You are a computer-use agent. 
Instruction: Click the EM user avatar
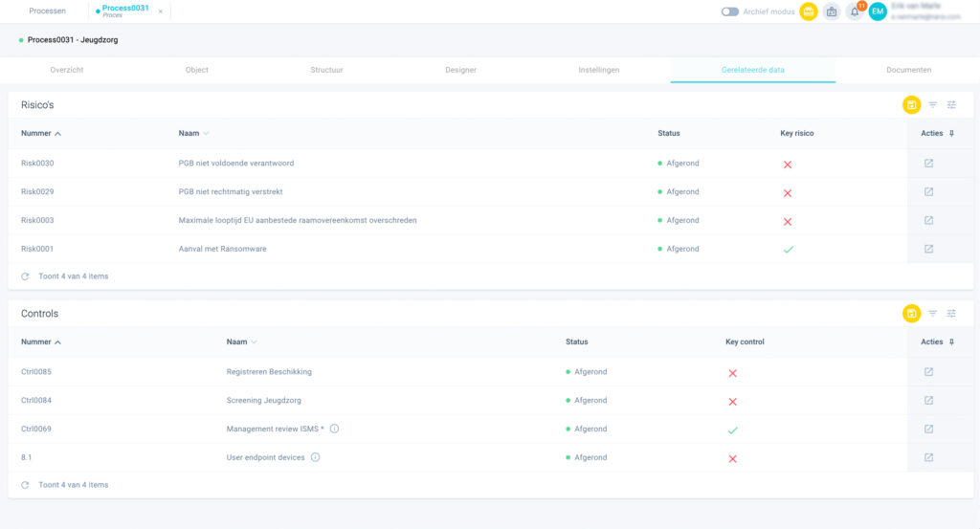point(878,11)
